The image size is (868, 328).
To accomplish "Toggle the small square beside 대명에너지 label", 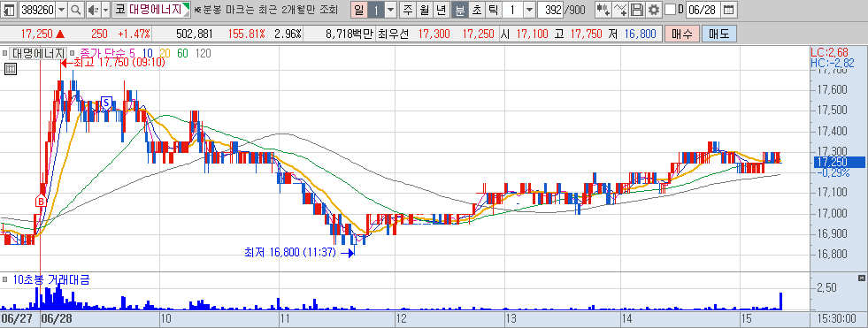I will [5, 54].
